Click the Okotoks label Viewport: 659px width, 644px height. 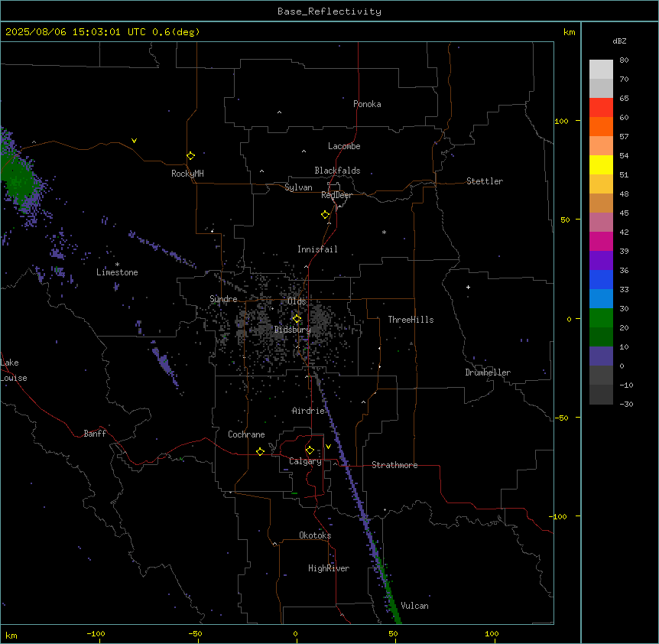[x=315, y=535]
